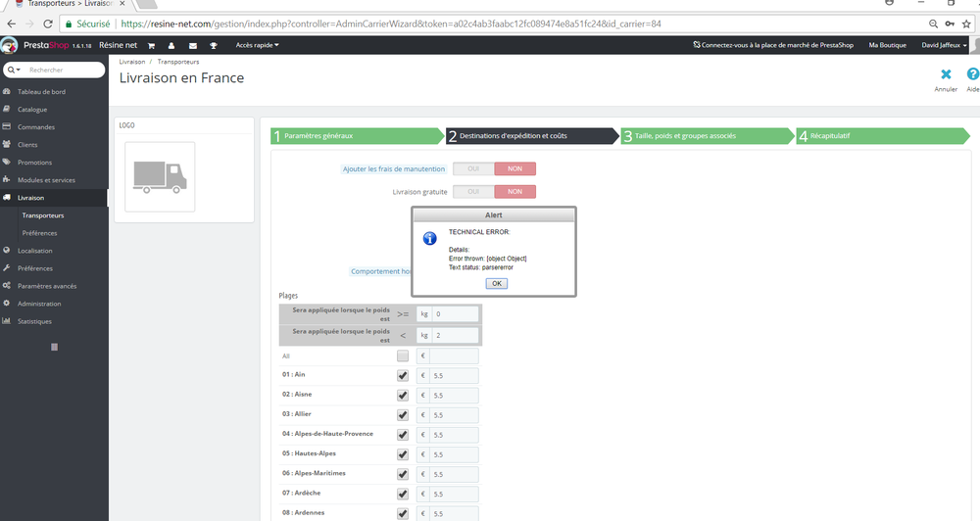The height and width of the screenshot is (521, 980).
Task: Uncheck the 05 : Hautes-Alpes checkbox
Action: coord(403,454)
